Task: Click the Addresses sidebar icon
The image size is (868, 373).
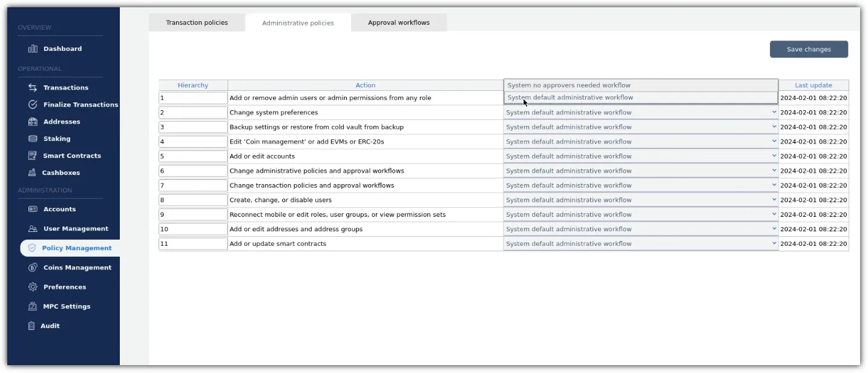Action: point(33,122)
